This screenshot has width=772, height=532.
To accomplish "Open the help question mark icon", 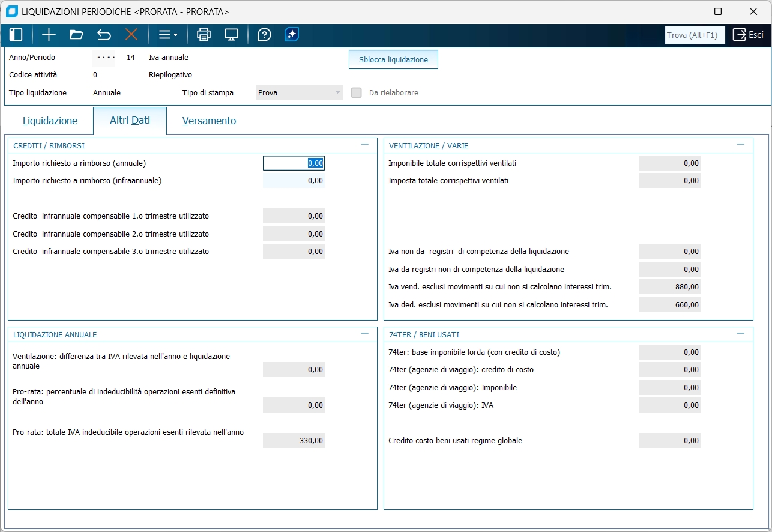I will pyautogui.click(x=264, y=35).
